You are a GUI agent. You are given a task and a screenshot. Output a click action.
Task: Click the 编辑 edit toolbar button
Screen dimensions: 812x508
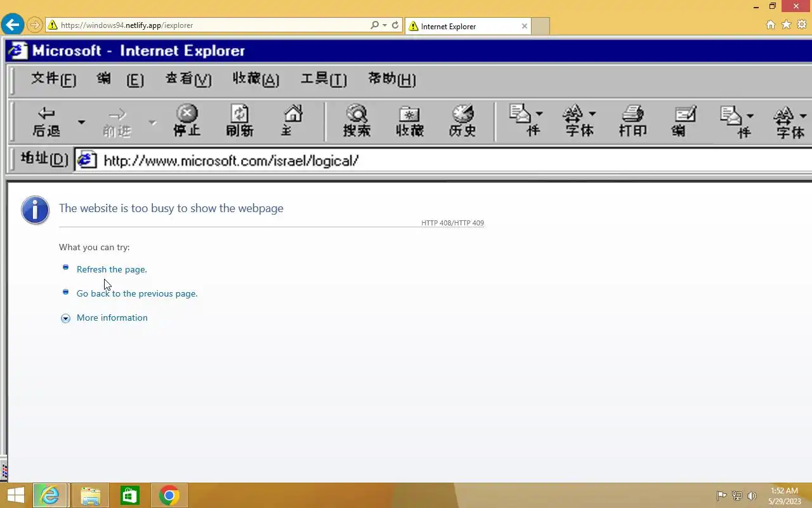tap(685, 121)
